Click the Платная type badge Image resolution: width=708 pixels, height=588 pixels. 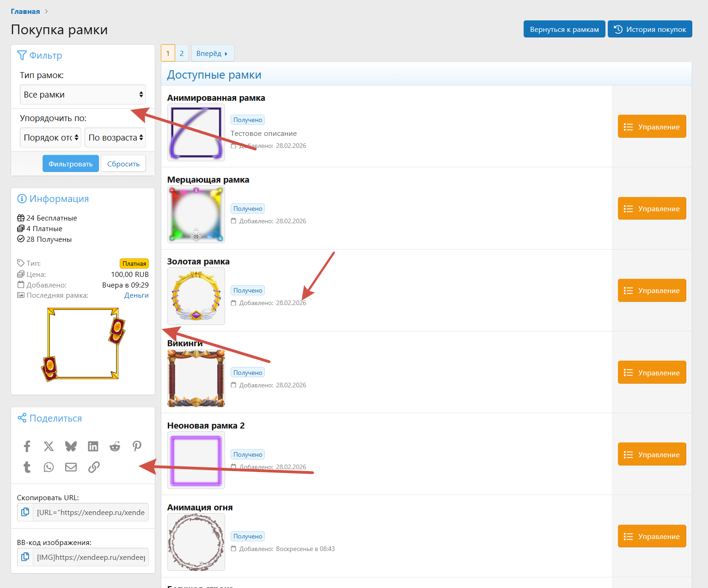pos(134,263)
